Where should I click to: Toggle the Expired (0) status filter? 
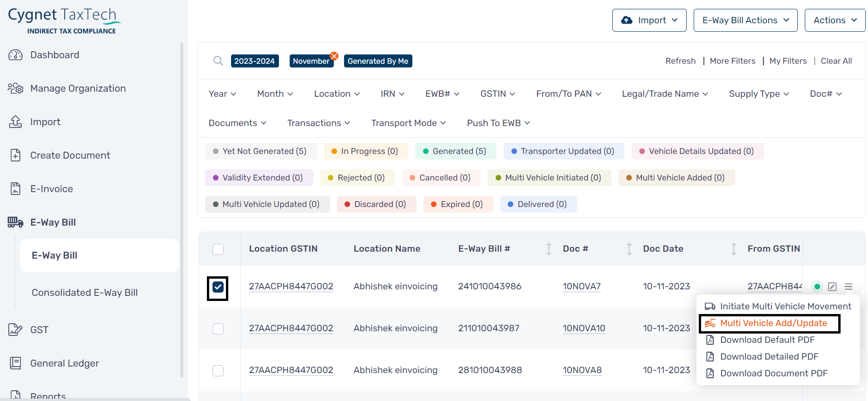point(458,204)
